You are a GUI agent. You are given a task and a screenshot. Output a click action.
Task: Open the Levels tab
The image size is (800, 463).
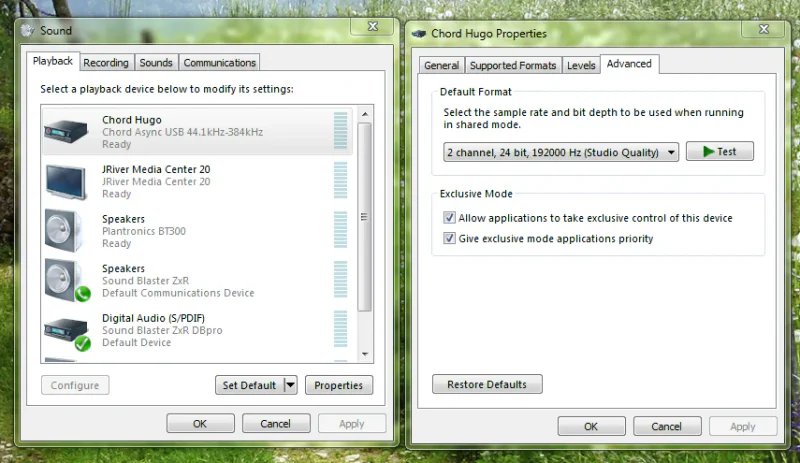(x=581, y=65)
